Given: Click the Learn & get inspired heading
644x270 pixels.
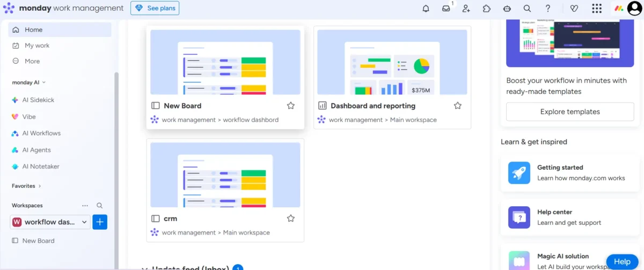Looking at the screenshot, I should coord(534,142).
